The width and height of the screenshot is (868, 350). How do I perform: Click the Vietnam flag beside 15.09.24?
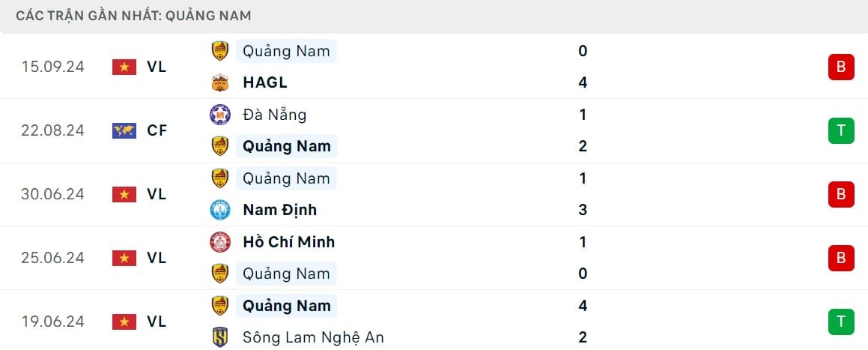(x=124, y=67)
